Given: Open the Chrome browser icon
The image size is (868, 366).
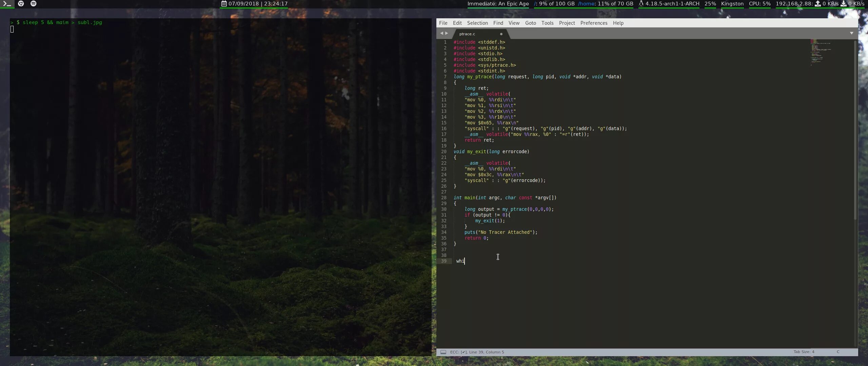Looking at the screenshot, I should 21,4.
